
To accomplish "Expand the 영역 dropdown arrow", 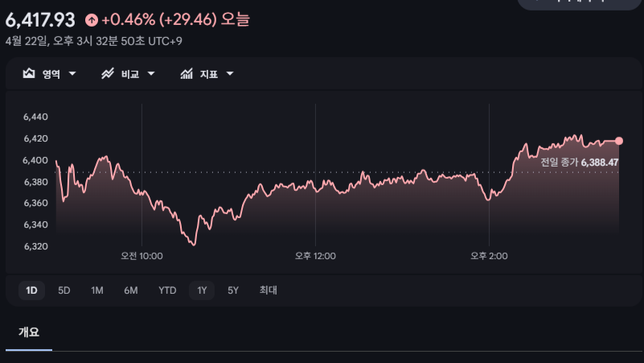I will coord(72,74).
